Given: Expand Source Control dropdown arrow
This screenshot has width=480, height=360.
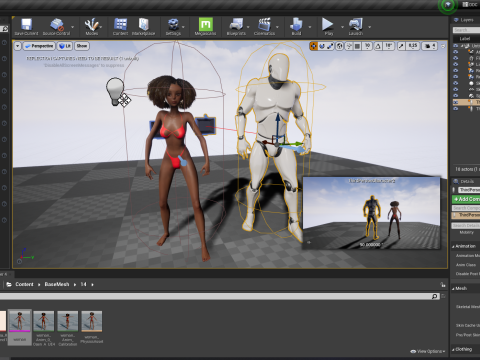Looking at the screenshot, I should (x=73, y=27).
